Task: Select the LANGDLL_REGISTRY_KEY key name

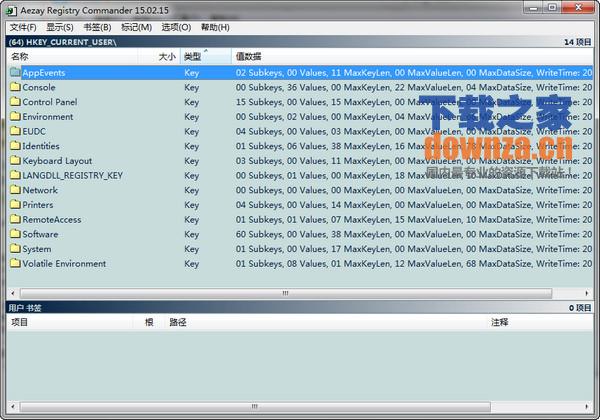Action: coord(72,176)
